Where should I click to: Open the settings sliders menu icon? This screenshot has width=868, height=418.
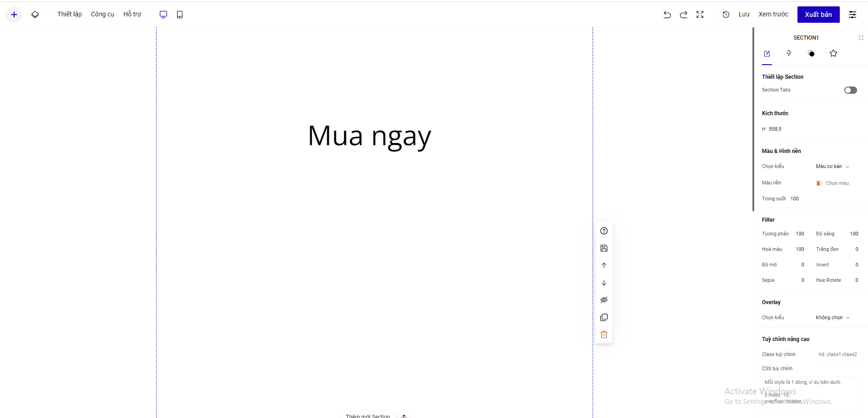853,15
